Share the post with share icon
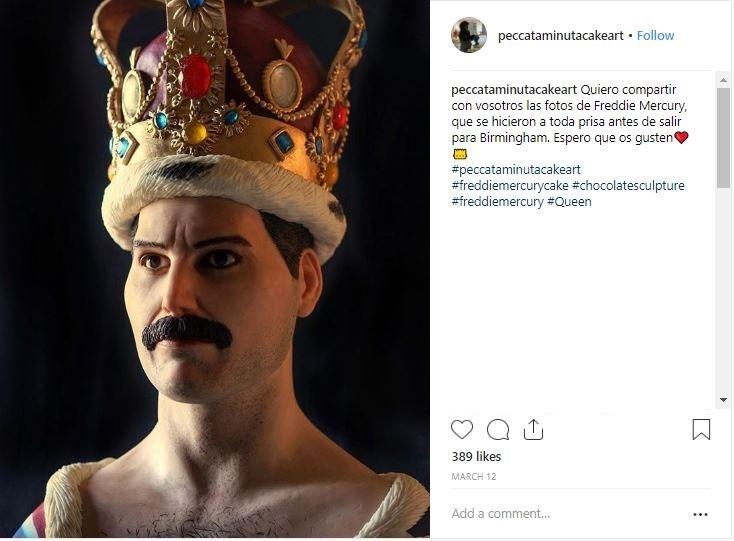The image size is (734, 541). (x=533, y=429)
